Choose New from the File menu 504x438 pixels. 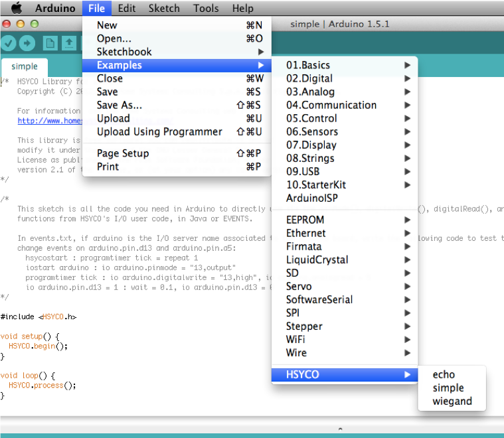(177, 25)
